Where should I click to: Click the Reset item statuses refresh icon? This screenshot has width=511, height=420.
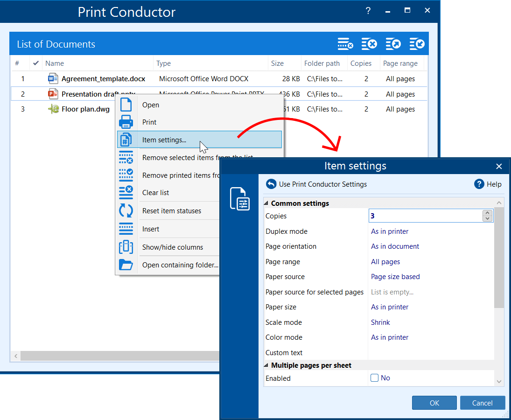(x=126, y=211)
